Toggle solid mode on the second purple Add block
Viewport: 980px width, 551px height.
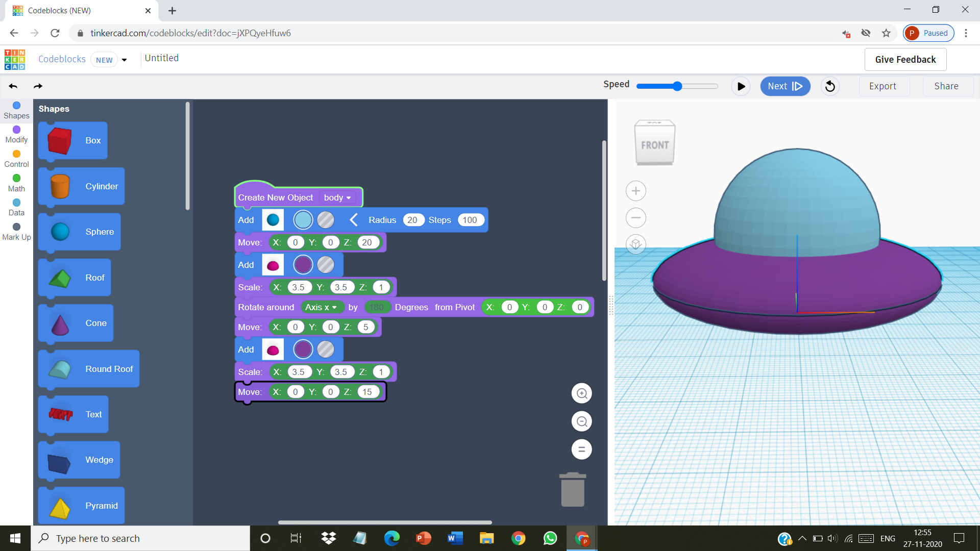pos(303,349)
